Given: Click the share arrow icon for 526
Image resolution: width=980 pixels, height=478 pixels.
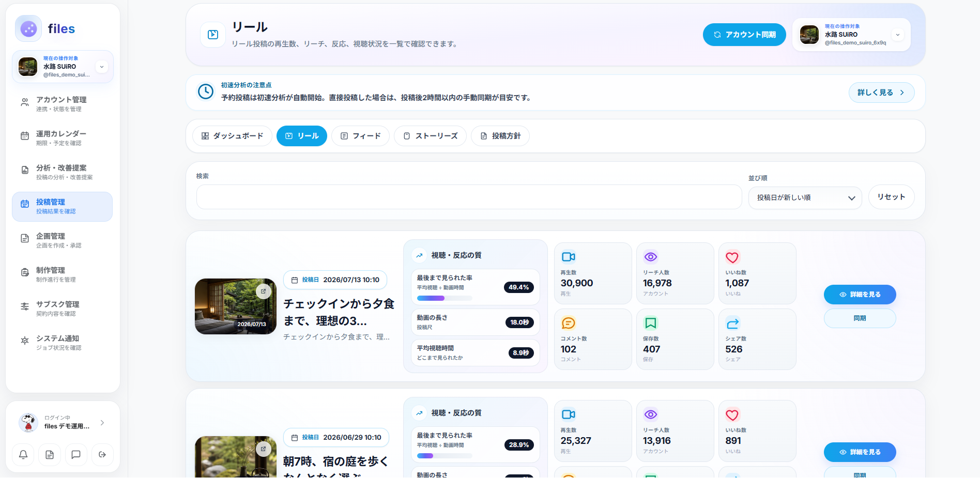Looking at the screenshot, I should [x=733, y=323].
